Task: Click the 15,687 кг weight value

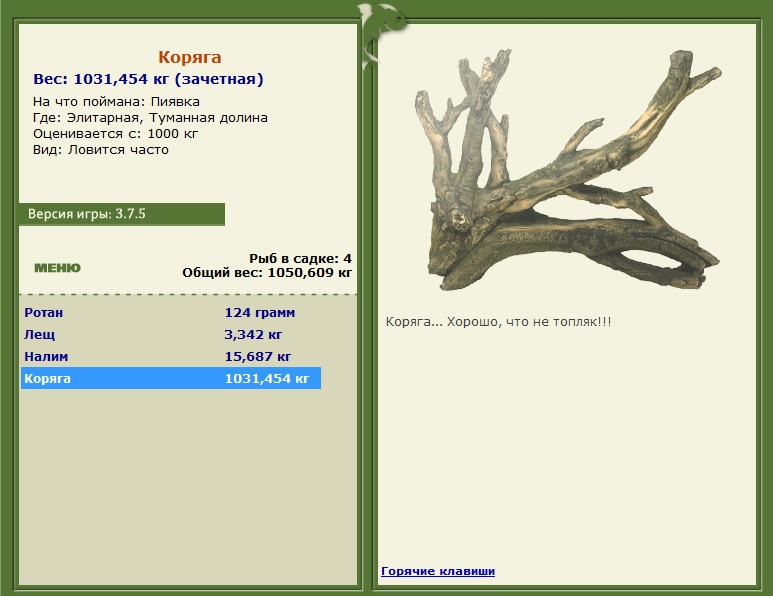Action: pyautogui.click(x=258, y=356)
